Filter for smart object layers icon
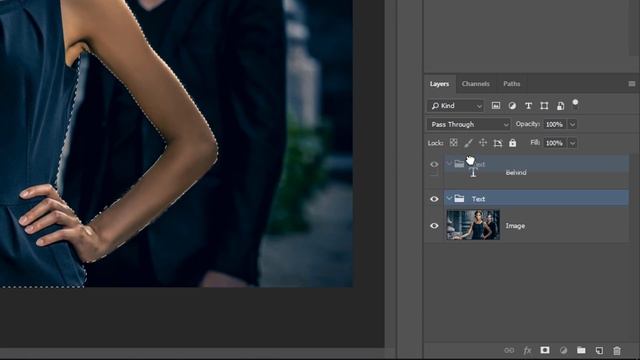Viewport: 640px width, 360px height. pyautogui.click(x=560, y=106)
